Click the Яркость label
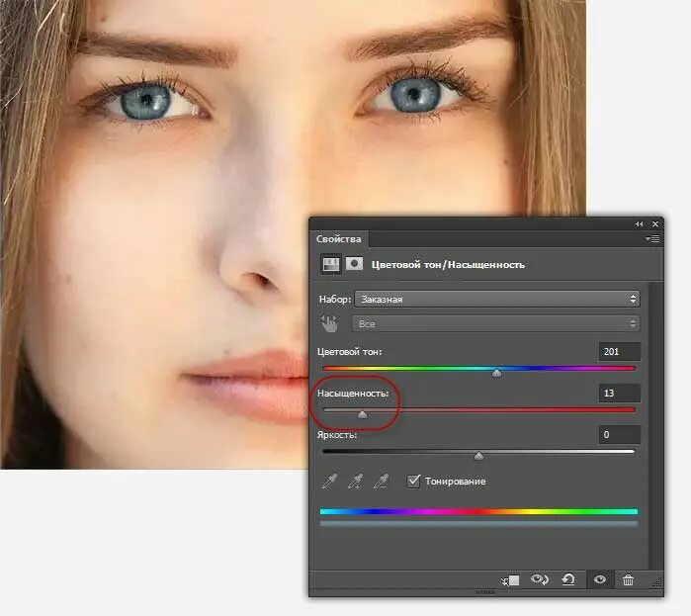 pyautogui.click(x=337, y=435)
